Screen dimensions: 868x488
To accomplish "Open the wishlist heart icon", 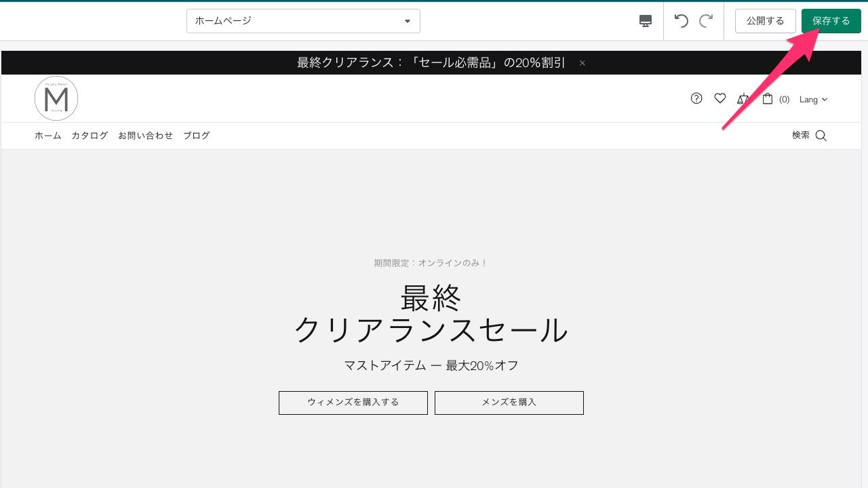I will tap(720, 98).
